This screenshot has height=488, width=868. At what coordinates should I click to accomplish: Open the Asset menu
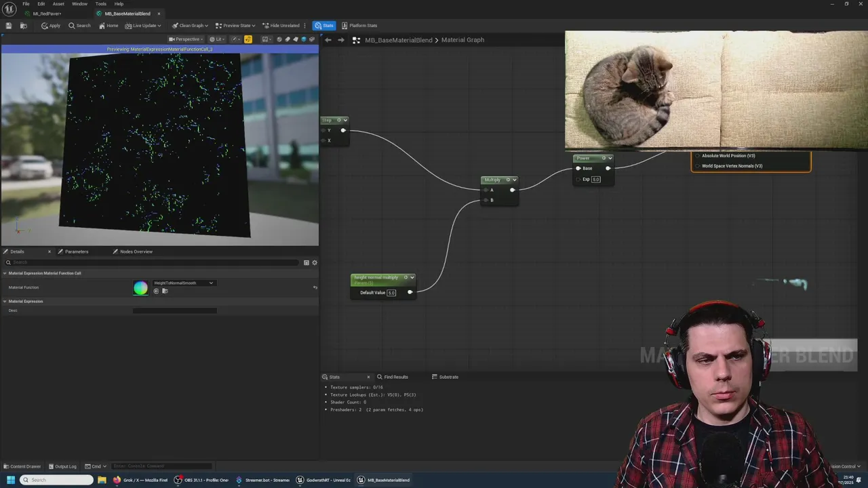pos(58,4)
